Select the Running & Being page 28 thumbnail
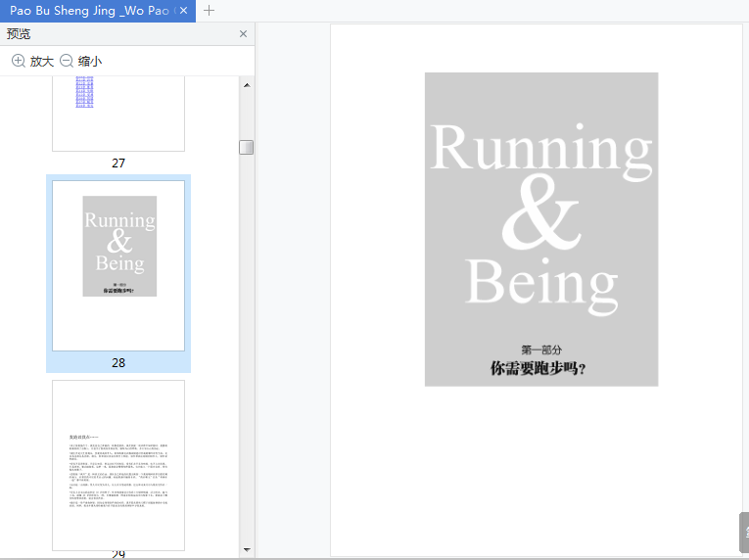The width and height of the screenshot is (749, 560). pyautogui.click(x=118, y=264)
